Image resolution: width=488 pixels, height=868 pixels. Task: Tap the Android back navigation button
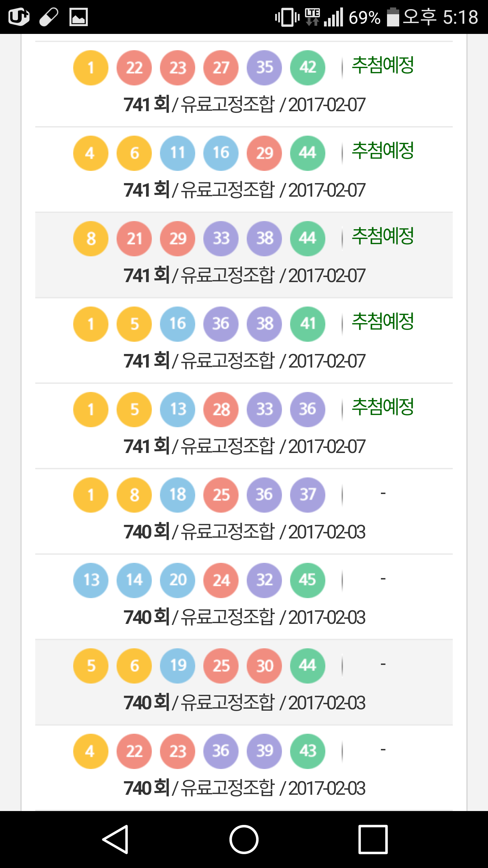coord(116,839)
